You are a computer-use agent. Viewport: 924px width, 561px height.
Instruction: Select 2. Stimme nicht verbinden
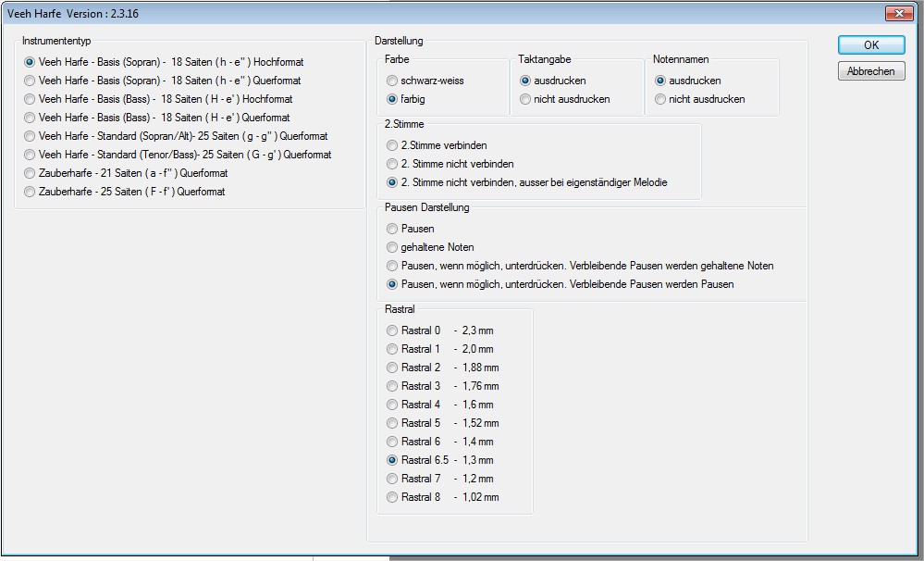click(393, 164)
